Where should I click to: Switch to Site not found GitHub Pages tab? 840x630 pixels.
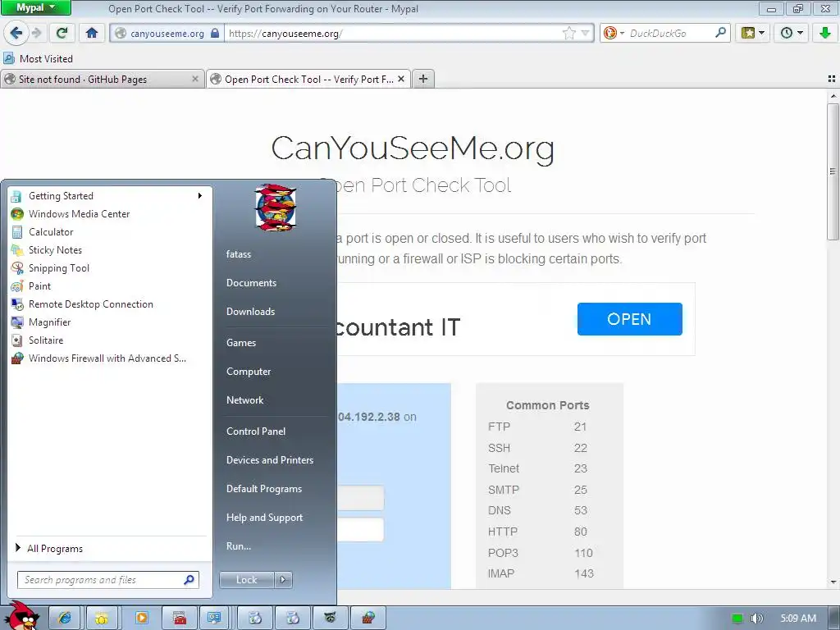(x=102, y=80)
